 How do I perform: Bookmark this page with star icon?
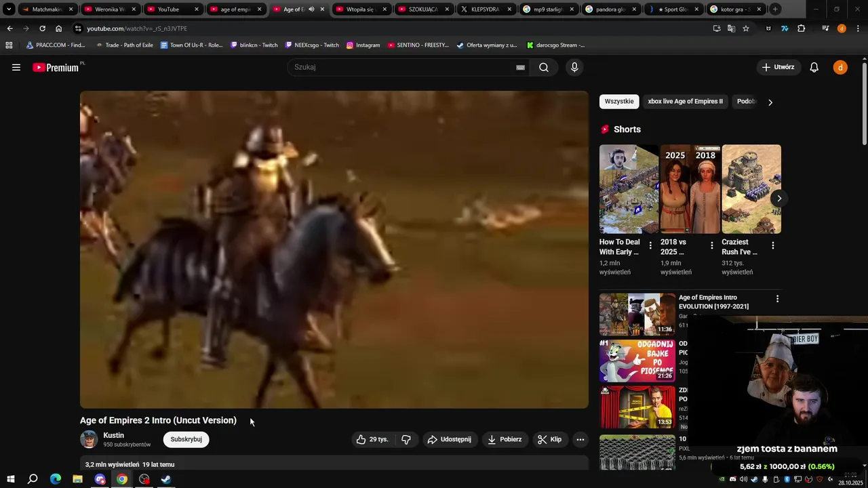(746, 28)
